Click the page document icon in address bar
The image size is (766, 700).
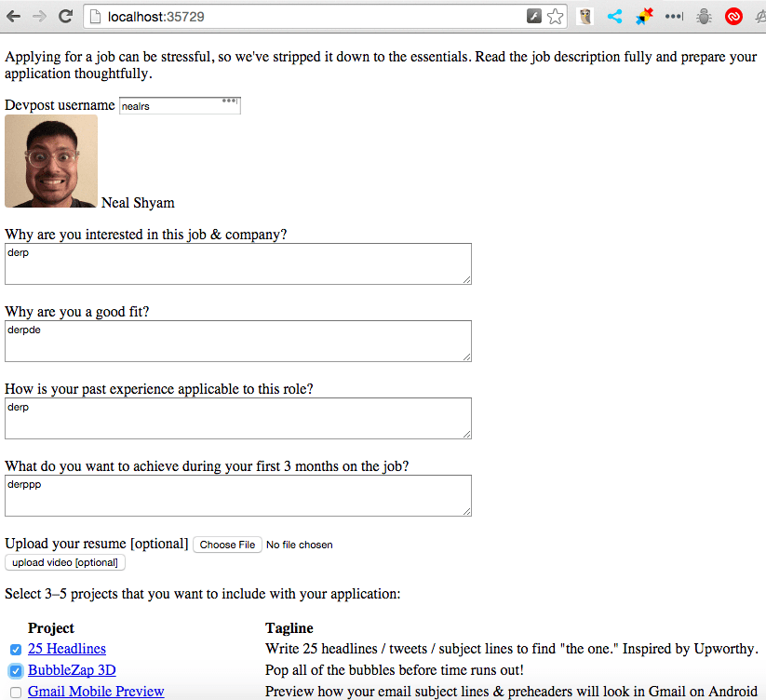point(96,17)
